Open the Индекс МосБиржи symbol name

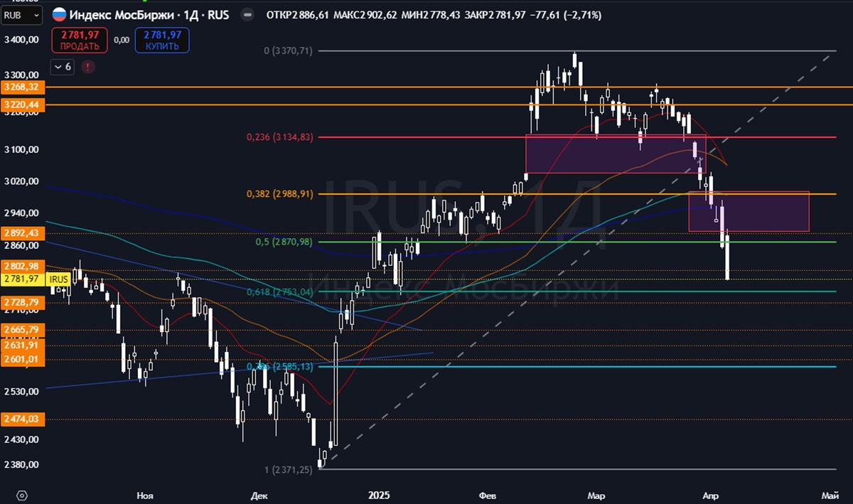pos(121,14)
